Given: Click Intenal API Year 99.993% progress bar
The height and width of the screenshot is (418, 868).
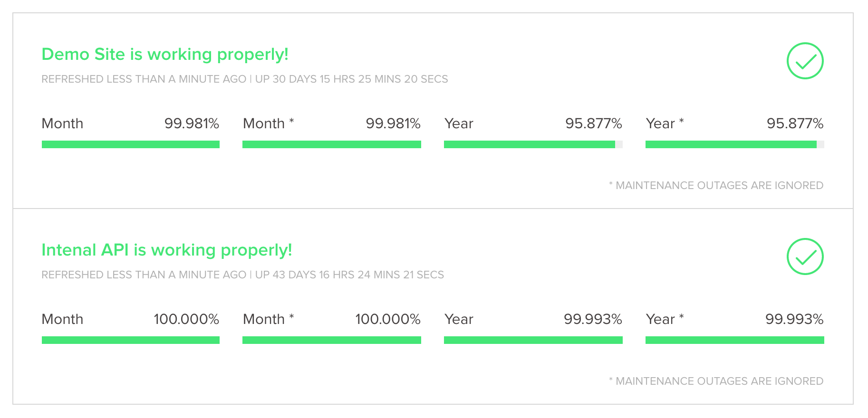Looking at the screenshot, I should pos(533,340).
